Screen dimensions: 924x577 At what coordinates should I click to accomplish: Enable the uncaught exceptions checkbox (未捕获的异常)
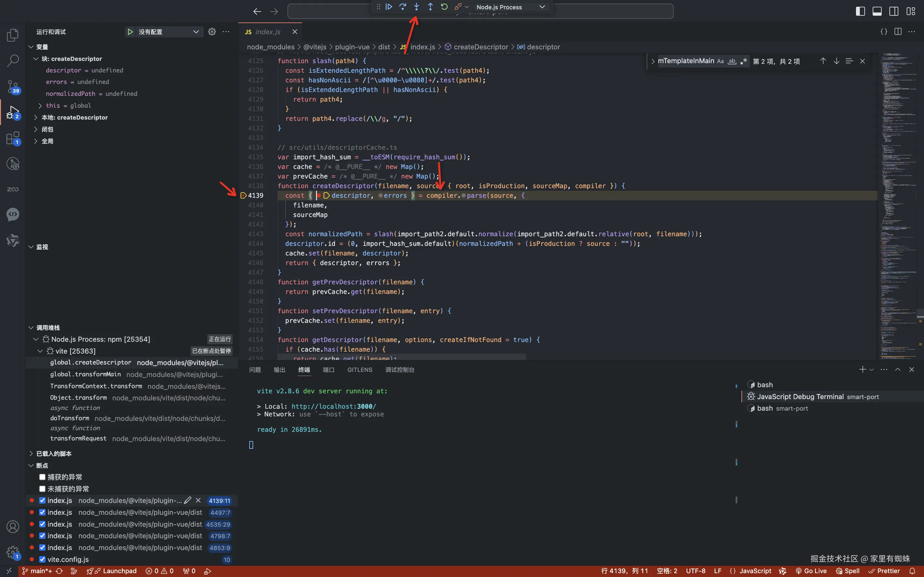point(42,489)
